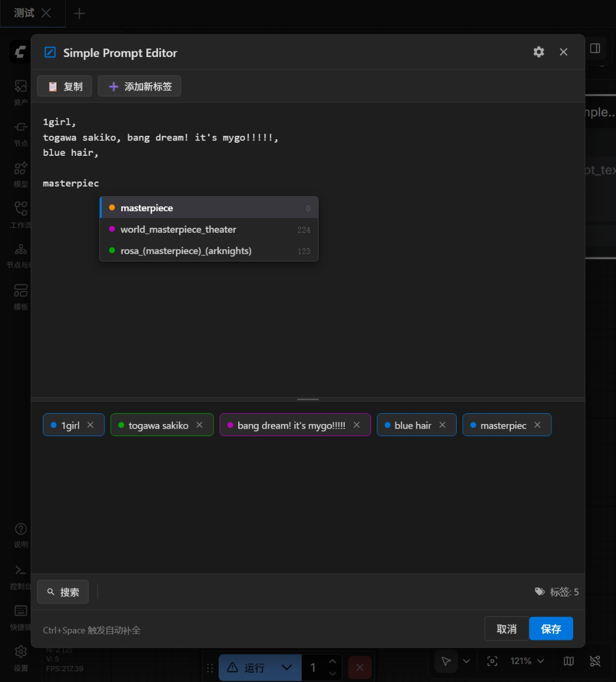This screenshot has height=682, width=616.
Task: Add a new tag with 添加新标签
Action: tap(139, 86)
